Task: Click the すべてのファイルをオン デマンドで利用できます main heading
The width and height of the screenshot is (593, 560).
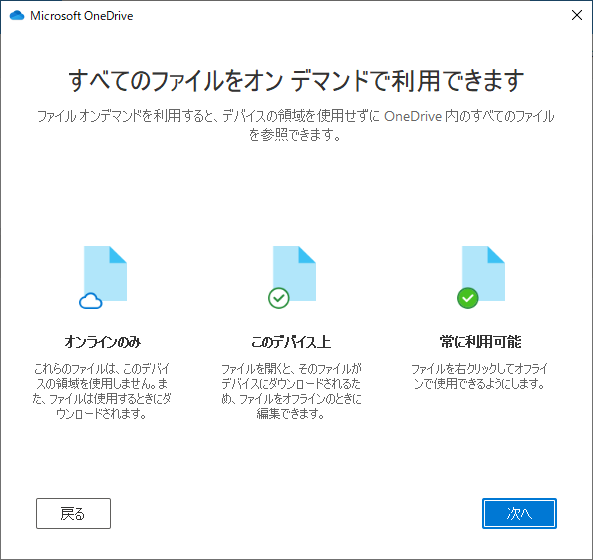Action: [x=296, y=81]
